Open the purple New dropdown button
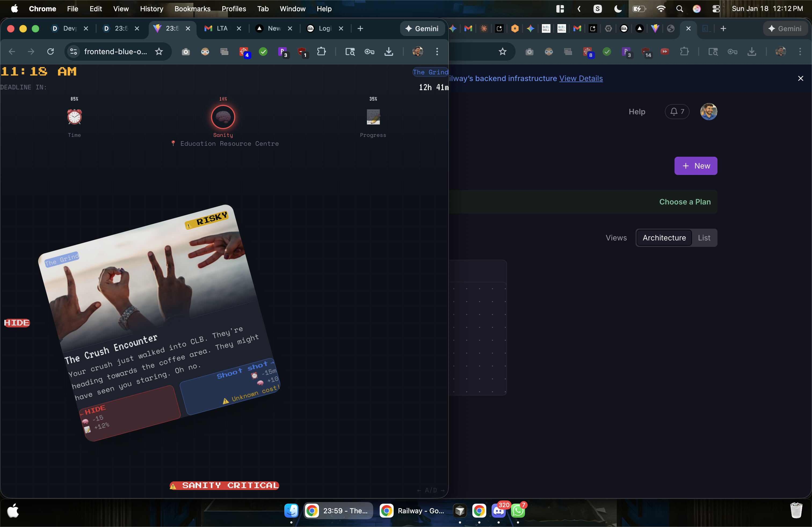The image size is (812, 527). click(x=696, y=166)
